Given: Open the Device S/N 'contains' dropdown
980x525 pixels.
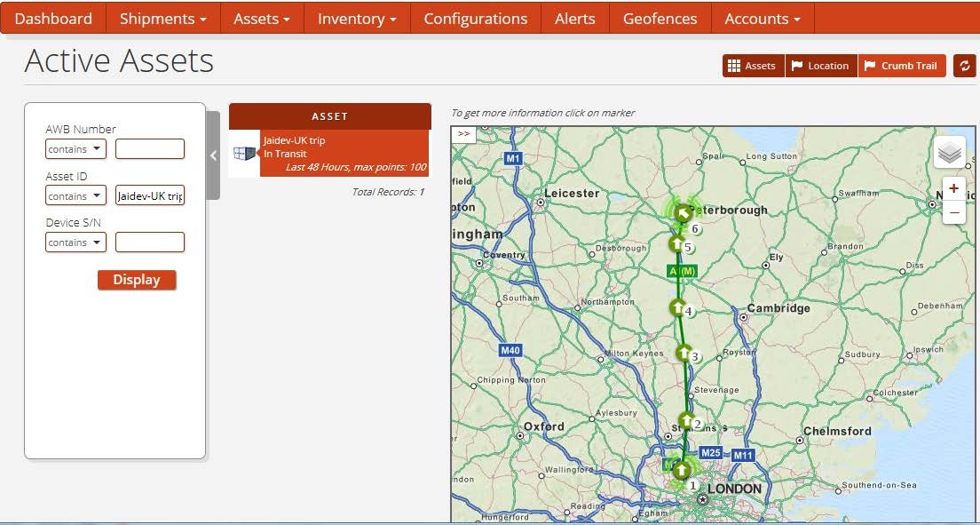Looking at the screenshot, I should (75, 243).
